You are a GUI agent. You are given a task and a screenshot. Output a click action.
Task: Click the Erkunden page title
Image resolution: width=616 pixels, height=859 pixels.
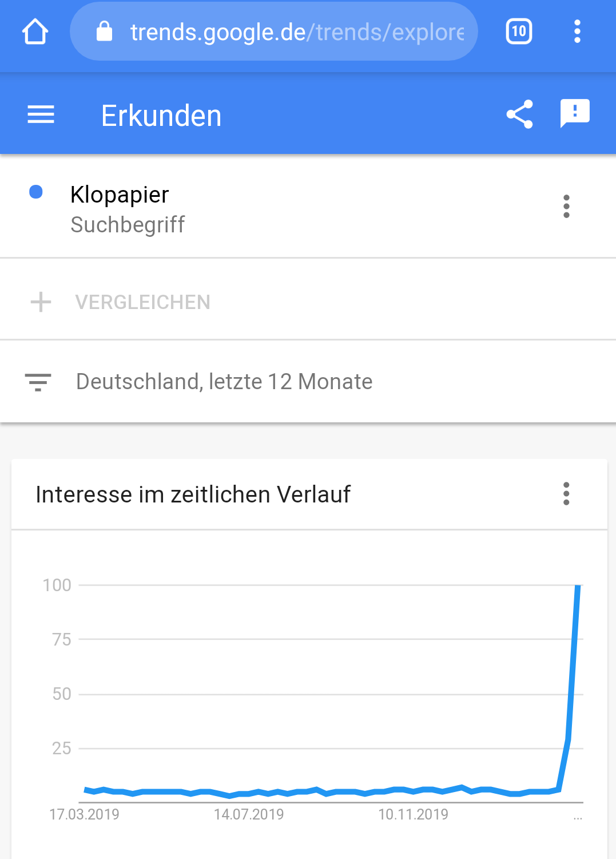pos(161,116)
